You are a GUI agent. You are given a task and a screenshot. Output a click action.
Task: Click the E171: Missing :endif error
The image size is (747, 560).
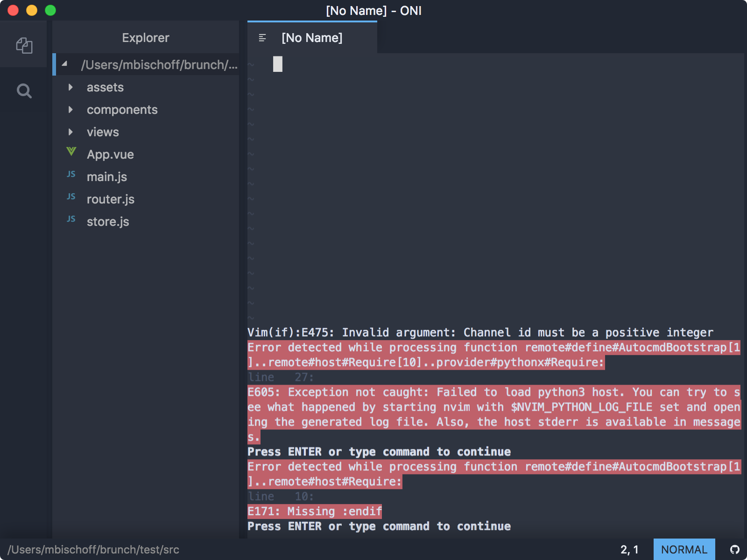pyautogui.click(x=315, y=511)
